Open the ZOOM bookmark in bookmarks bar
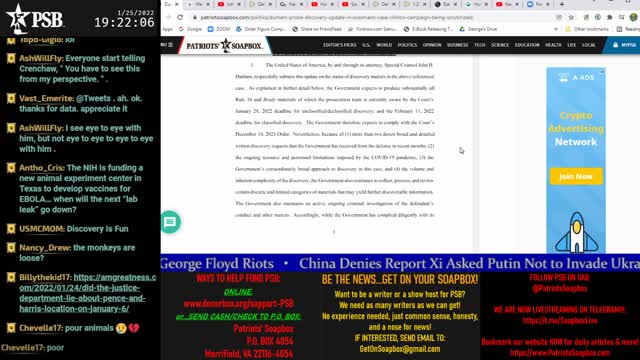This screenshot has height=360, width=640. [219, 29]
